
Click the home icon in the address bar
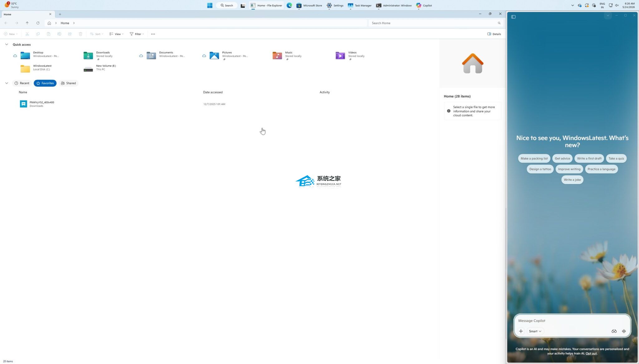pos(49,23)
